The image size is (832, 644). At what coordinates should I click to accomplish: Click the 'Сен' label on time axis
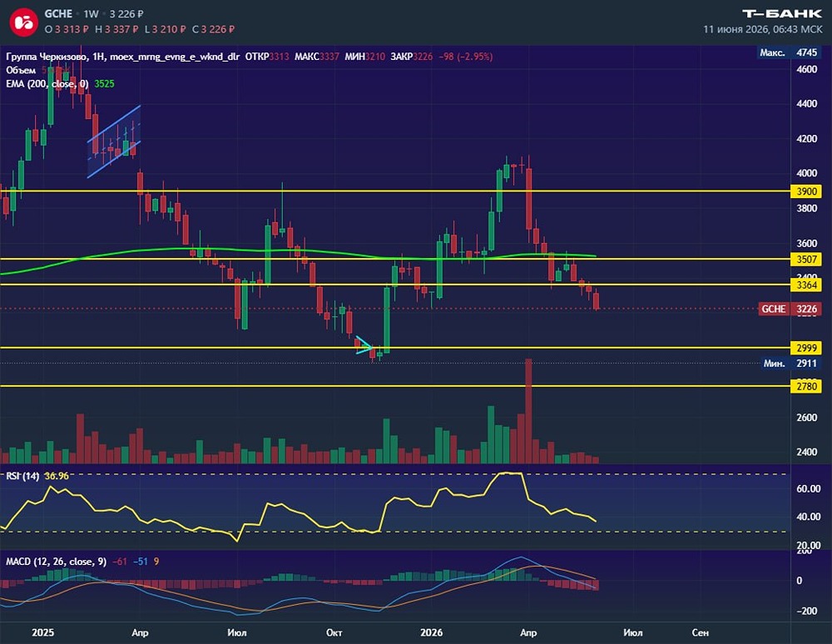pyautogui.click(x=701, y=632)
